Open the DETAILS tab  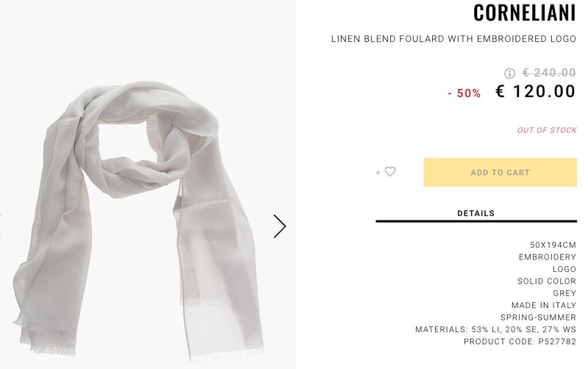pyautogui.click(x=476, y=213)
